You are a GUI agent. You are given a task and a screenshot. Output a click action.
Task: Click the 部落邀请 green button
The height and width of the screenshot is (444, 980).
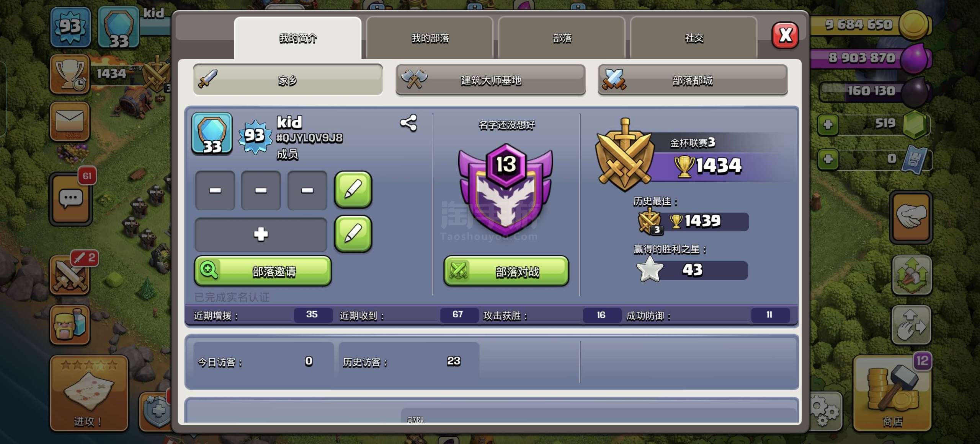pyautogui.click(x=263, y=271)
